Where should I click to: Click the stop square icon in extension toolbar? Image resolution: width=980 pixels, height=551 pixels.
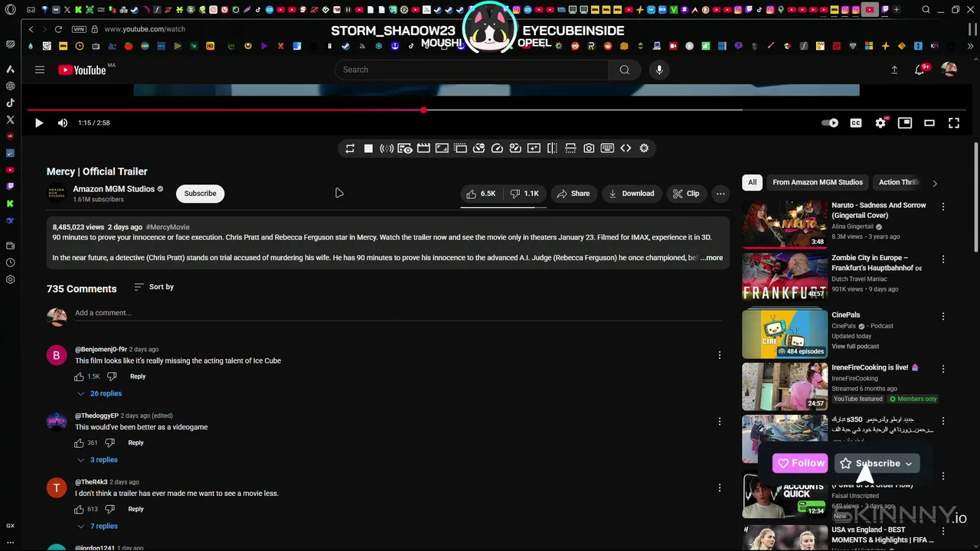click(x=368, y=148)
